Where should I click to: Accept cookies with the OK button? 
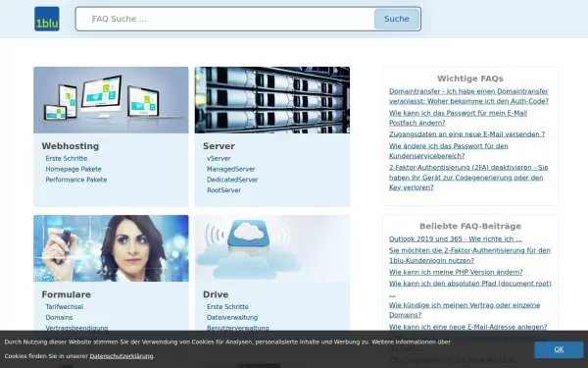point(559,349)
